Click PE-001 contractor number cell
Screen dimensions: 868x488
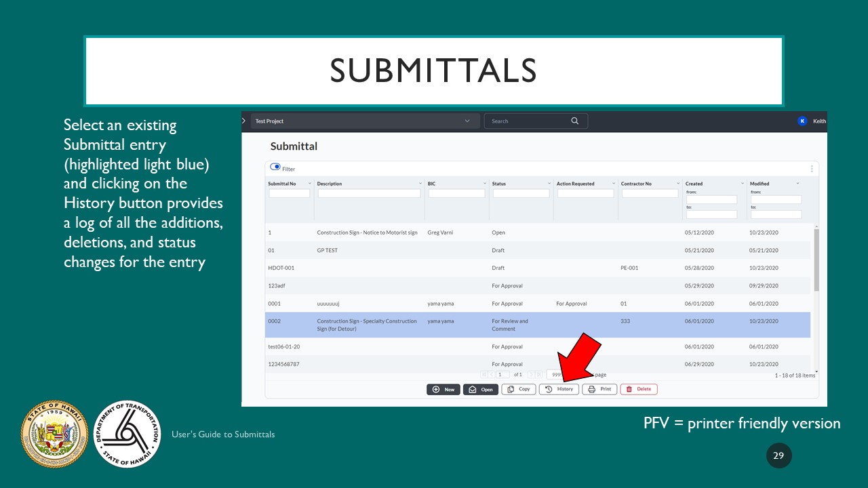click(629, 268)
